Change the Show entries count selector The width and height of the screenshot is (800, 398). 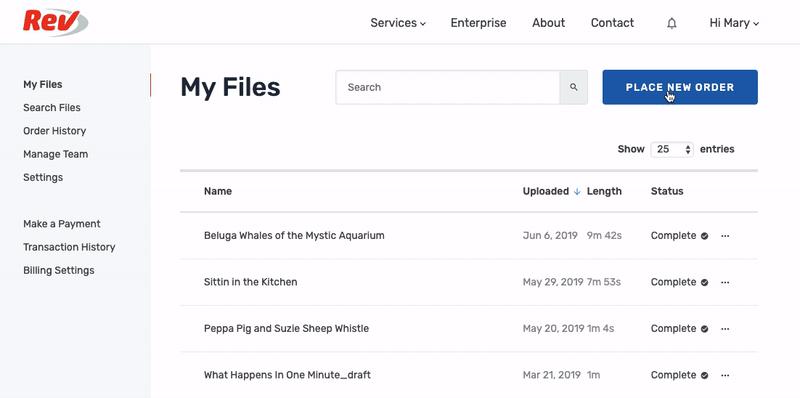click(672, 150)
